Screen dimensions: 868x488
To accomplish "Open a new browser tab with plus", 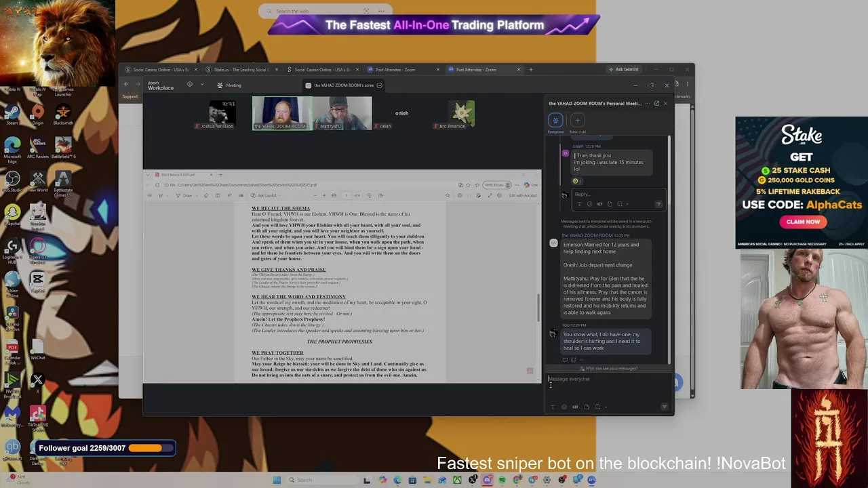I will 531,70.
